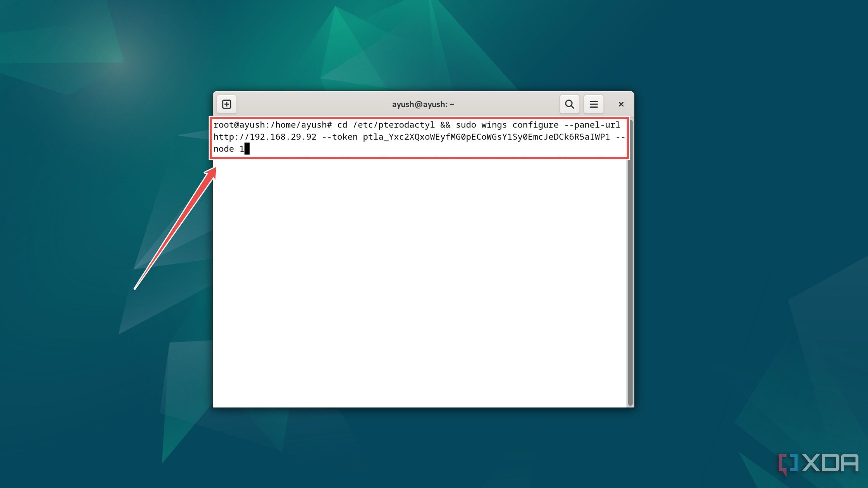868x488 pixels.
Task: Click the 'sudo' word in command
Action: point(466,125)
